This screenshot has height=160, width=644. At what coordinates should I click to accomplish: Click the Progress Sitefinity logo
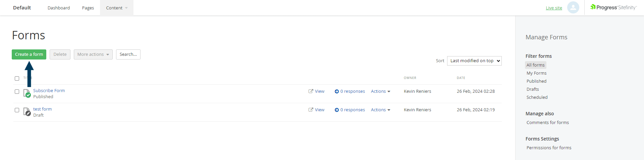click(x=613, y=7)
